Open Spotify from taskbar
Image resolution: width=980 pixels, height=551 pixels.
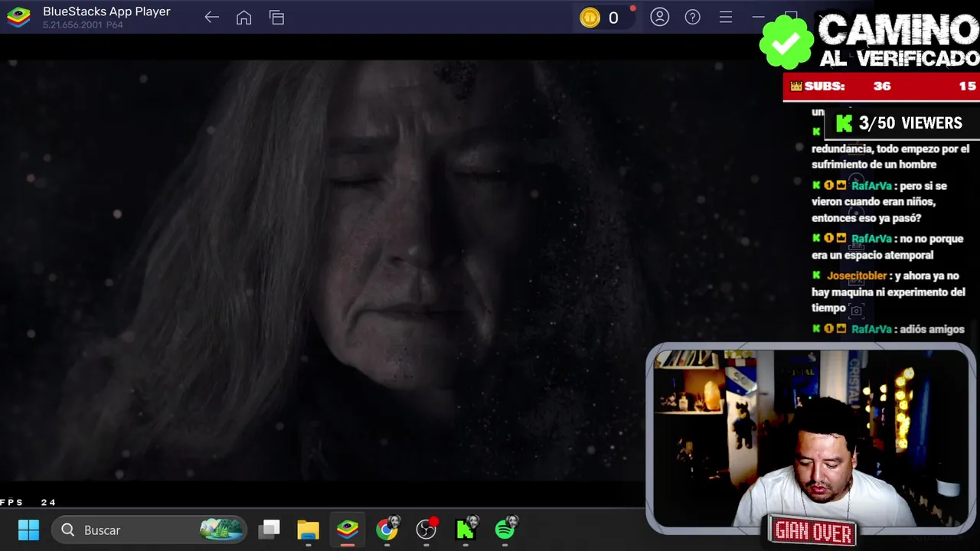[x=505, y=529]
